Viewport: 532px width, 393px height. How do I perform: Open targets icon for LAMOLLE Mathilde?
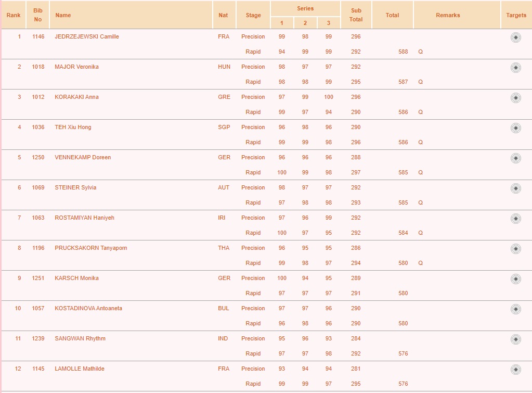pyautogui.click(x=515, y=370)
